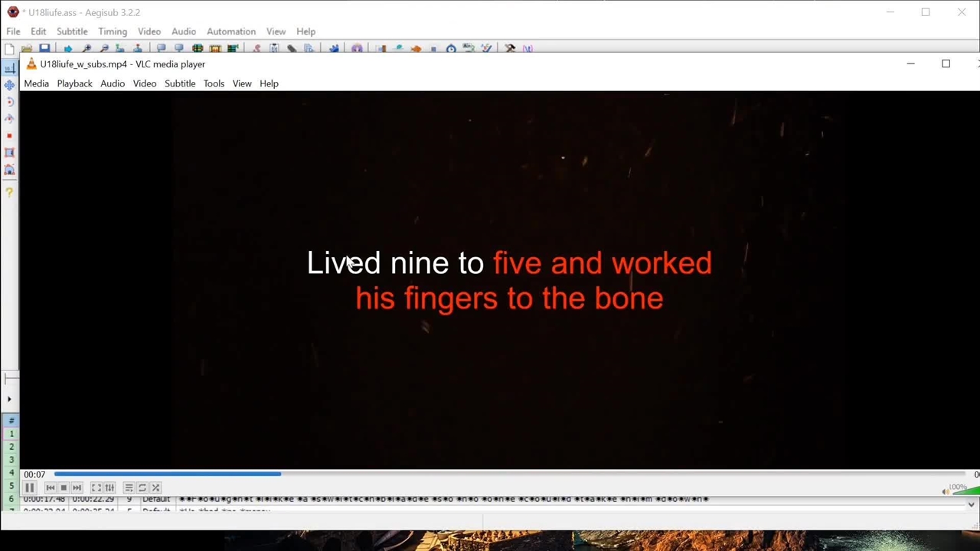Select subtitle grid row number 6

click(11, 499)
